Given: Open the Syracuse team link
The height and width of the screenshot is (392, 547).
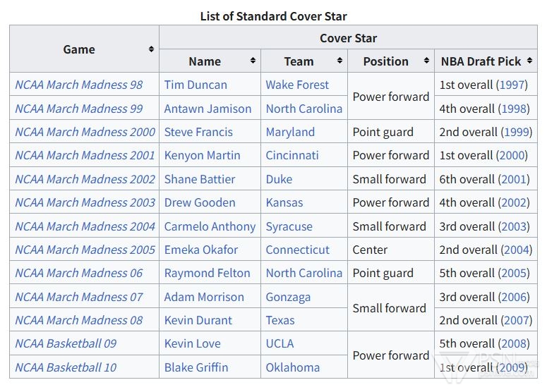Looking at the screenshot, I should 289,226.
